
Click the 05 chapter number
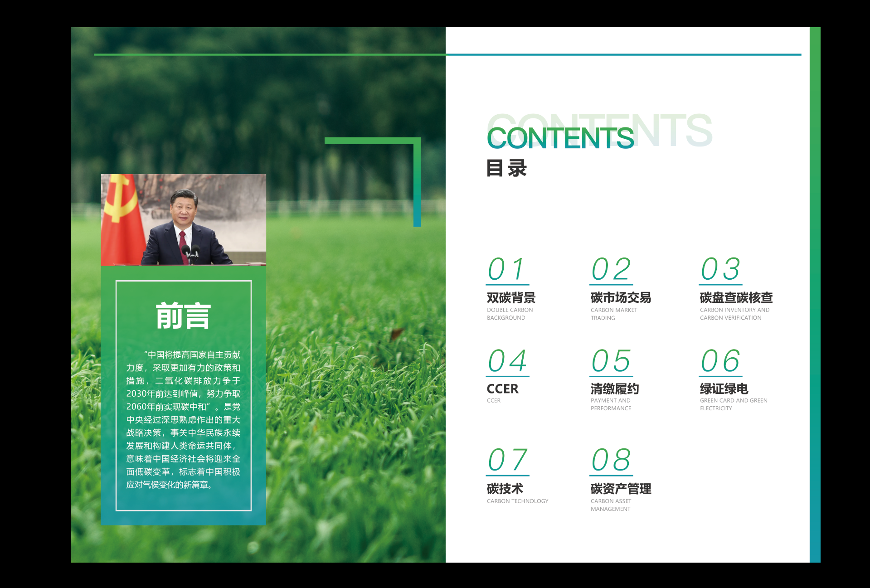(611, 361)
